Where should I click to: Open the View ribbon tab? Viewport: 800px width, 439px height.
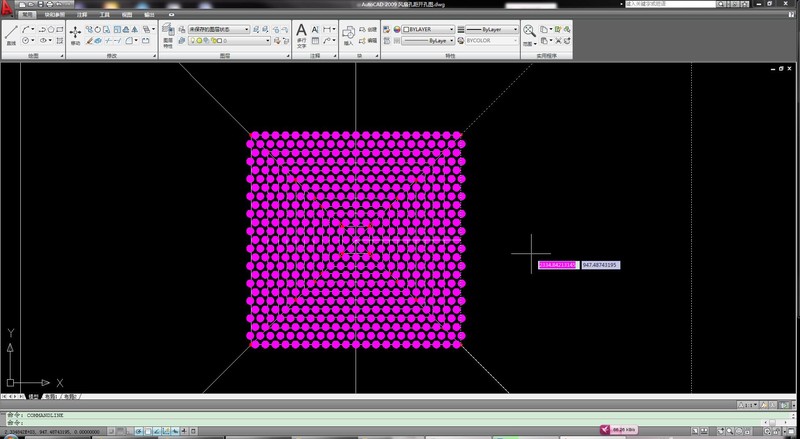[x=128, y=17]
